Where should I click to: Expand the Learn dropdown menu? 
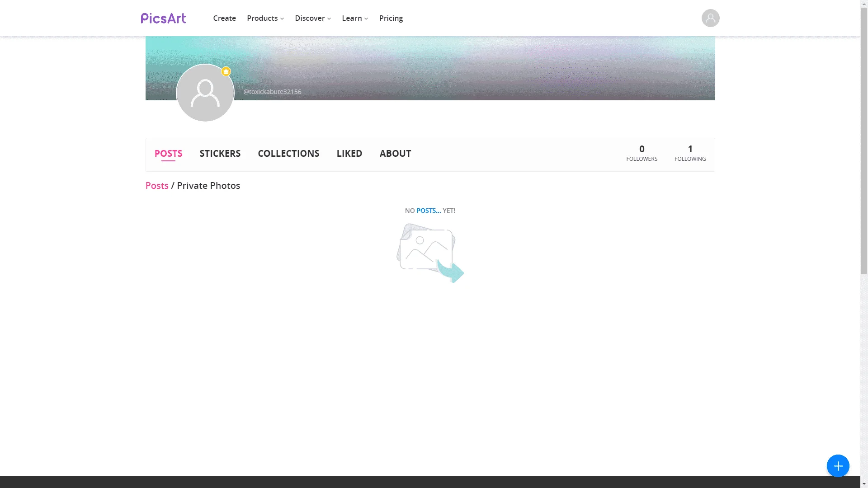pyautogui.click(x=355, y=18)
